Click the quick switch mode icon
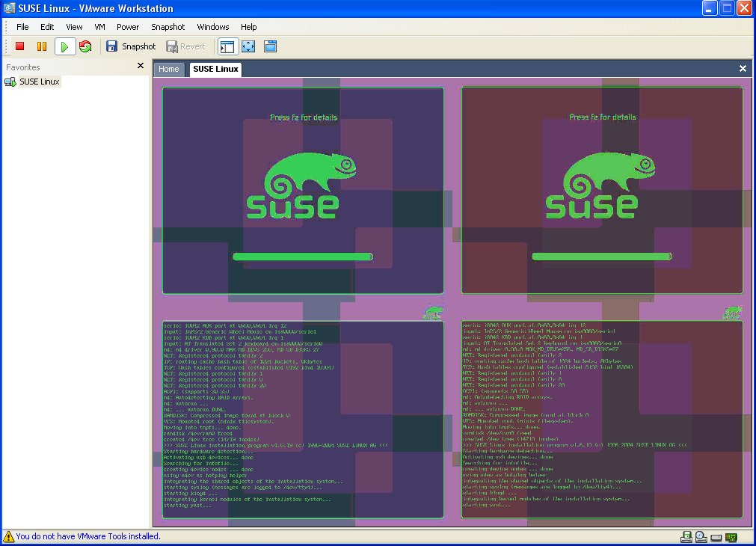 point(270,46)
